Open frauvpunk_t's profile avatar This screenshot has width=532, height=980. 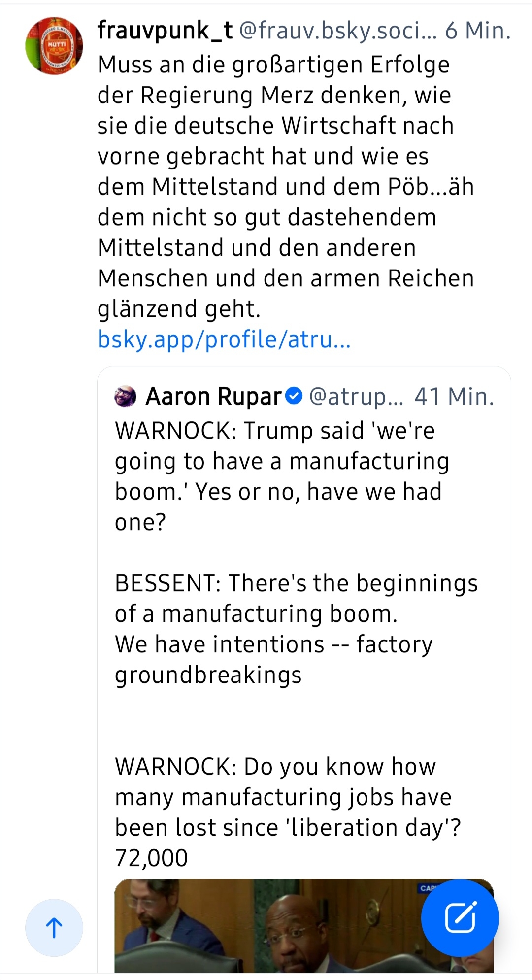tap(54, 46)
